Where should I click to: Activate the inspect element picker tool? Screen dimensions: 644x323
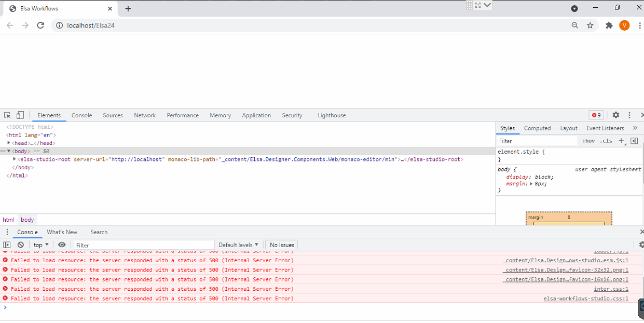(8, 115)
